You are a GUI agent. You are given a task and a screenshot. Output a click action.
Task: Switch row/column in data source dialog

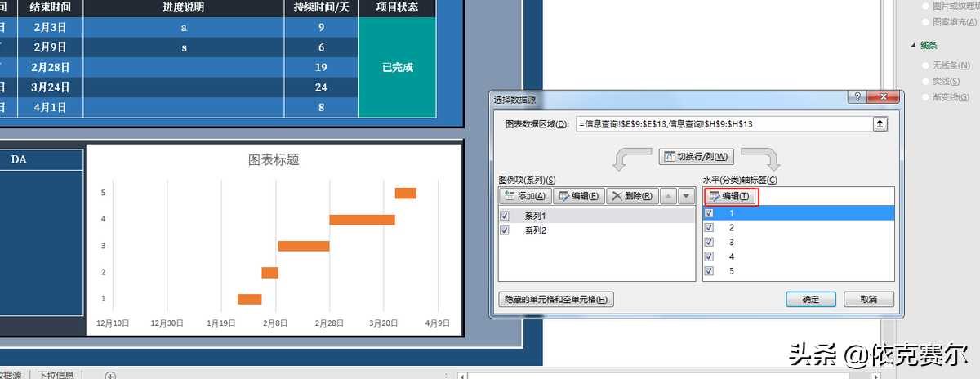pyautogui.click(x=696, y=156)
